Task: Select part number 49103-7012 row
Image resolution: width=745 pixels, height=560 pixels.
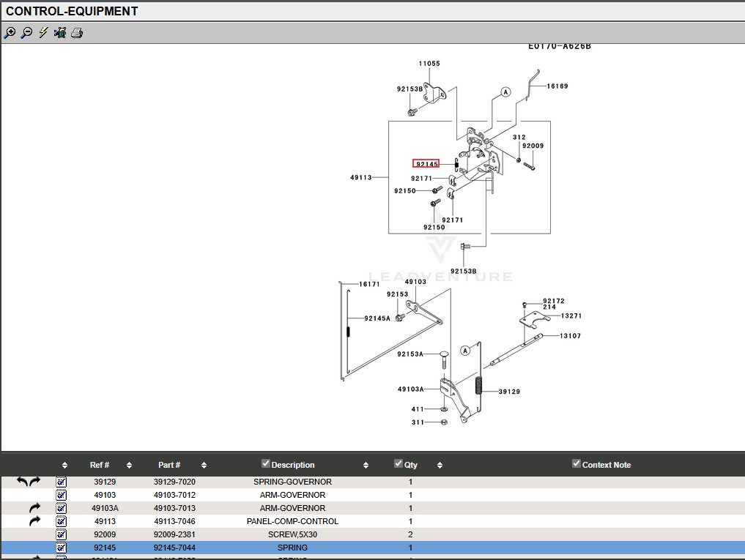Action: [174, 496]
